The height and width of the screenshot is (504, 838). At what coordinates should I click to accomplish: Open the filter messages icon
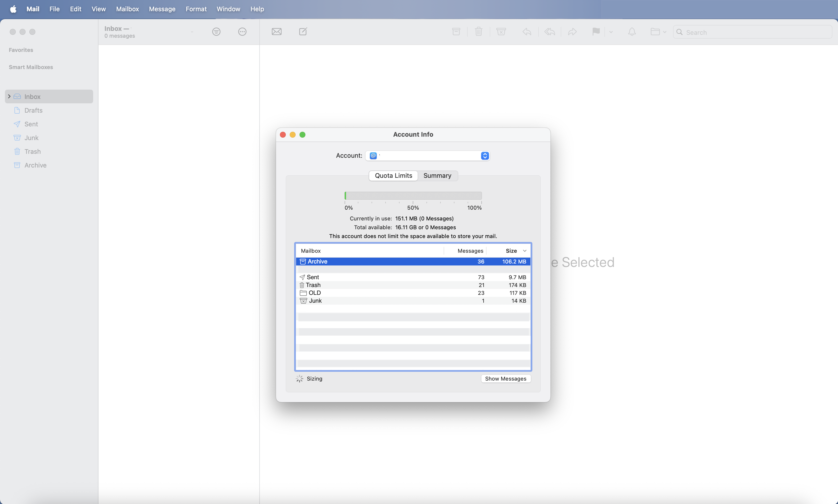tap(216, 32)
